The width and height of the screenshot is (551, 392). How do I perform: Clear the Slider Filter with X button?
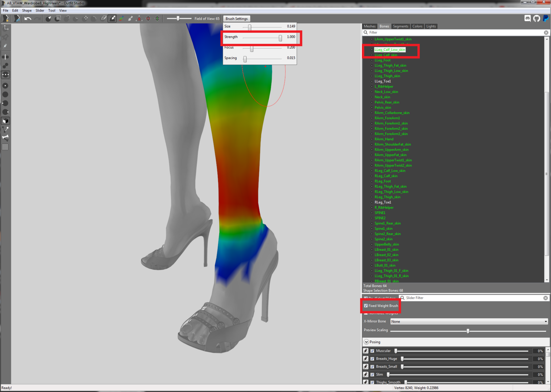[x=546, y=298]
